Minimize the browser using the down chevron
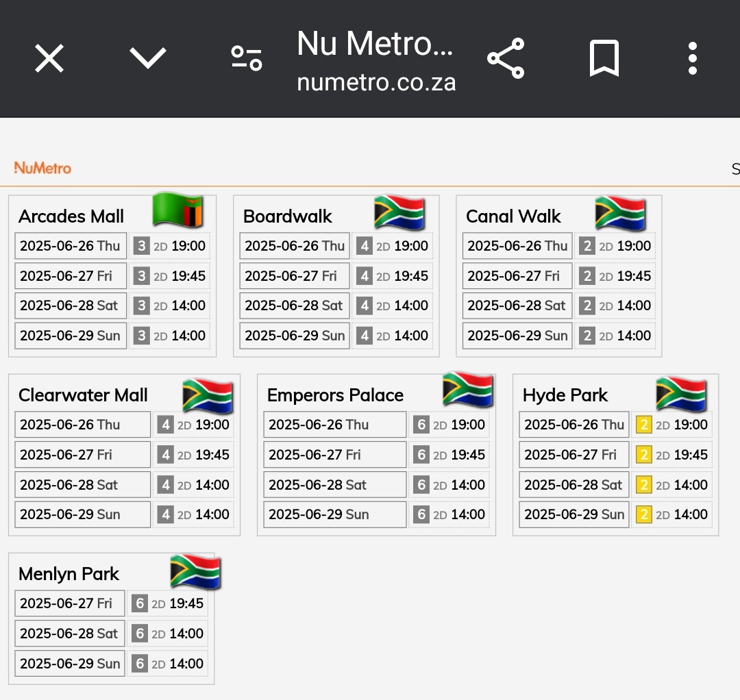This screenshot has height=700, width=740. coord(148,58)
